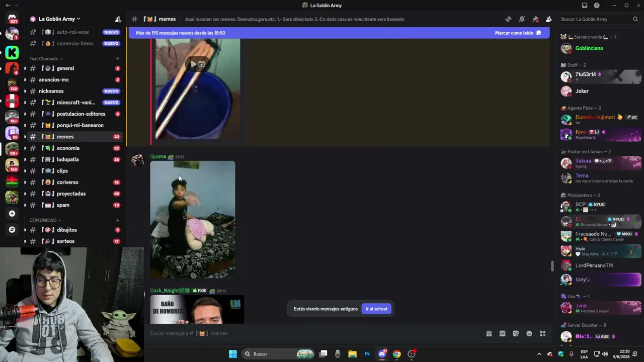Open the Windows Start menu
Image resolution: width=644 pixels, height=362 pixels.
point(233,354)
